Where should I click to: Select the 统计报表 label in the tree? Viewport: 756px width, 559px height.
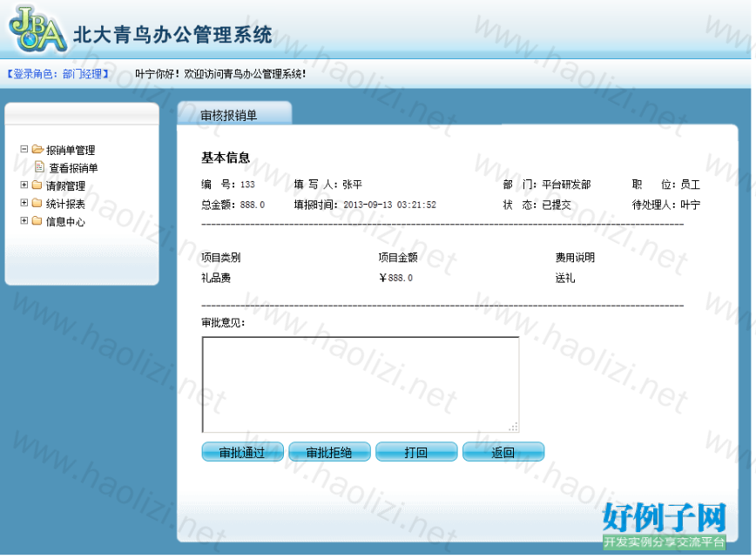[x=65, y=204]
